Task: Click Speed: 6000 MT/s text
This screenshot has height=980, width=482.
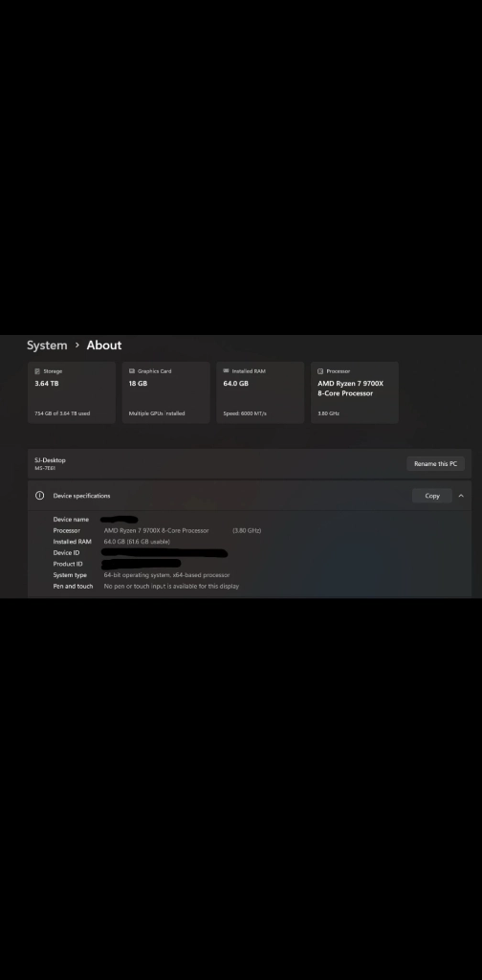Action: pos(245,413)
